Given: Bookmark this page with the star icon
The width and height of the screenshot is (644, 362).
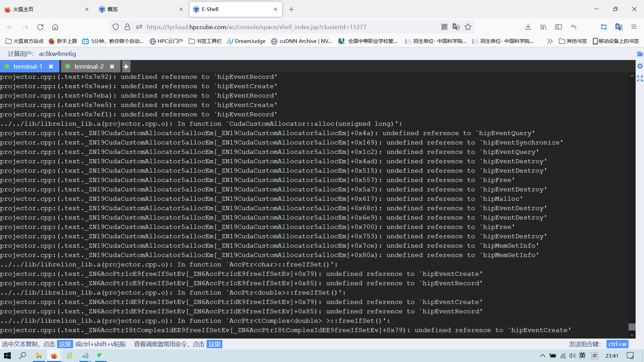Looking at the screenshot, I should 468,27.
